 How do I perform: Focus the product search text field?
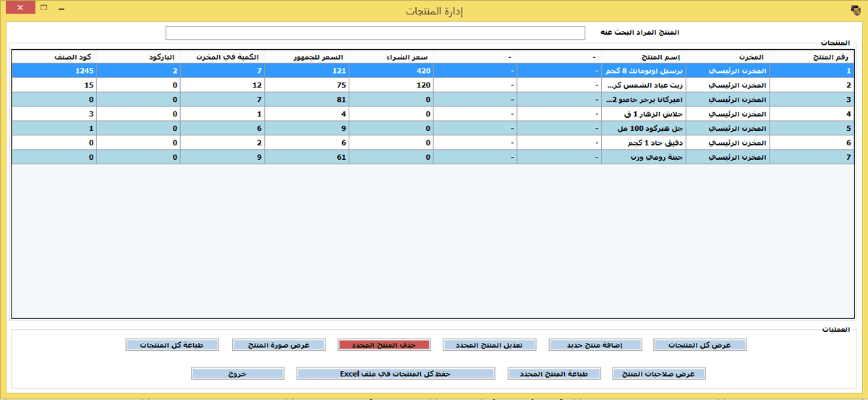pyautogui.click(x=375, y=33)
